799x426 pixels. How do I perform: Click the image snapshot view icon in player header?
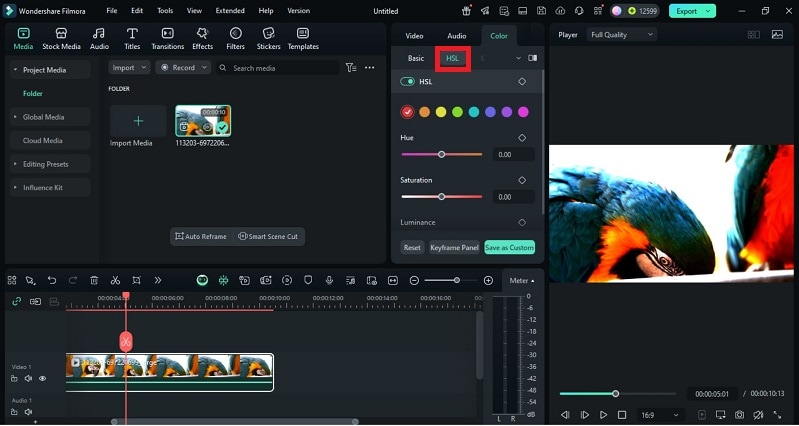(777, 35)
